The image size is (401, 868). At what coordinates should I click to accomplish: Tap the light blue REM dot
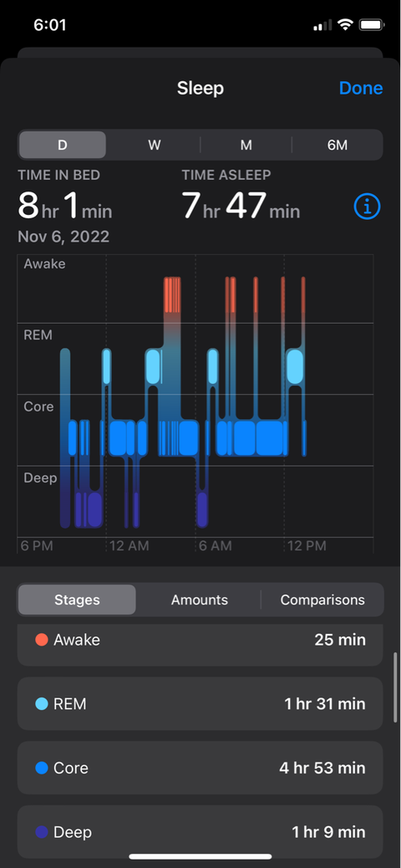coord(42,704)
